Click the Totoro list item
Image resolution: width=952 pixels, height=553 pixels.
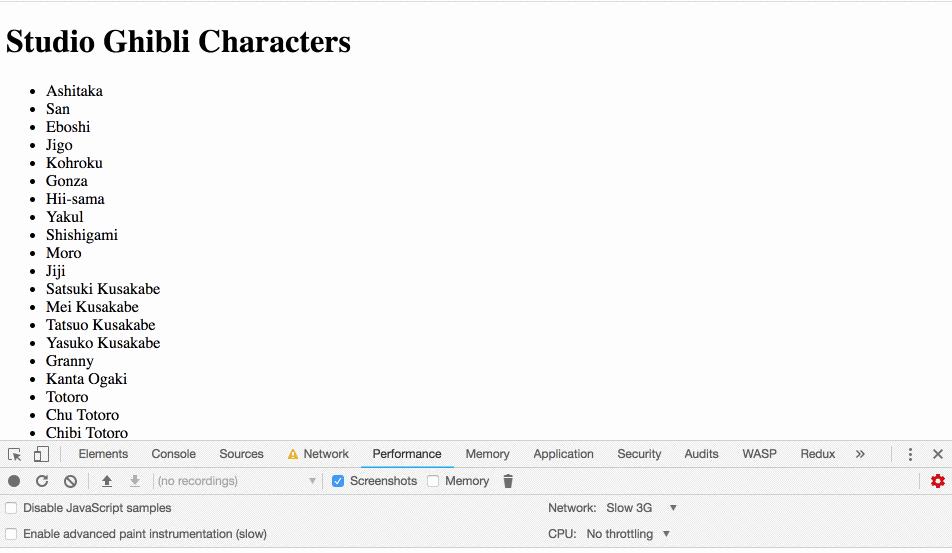point(67,397)
